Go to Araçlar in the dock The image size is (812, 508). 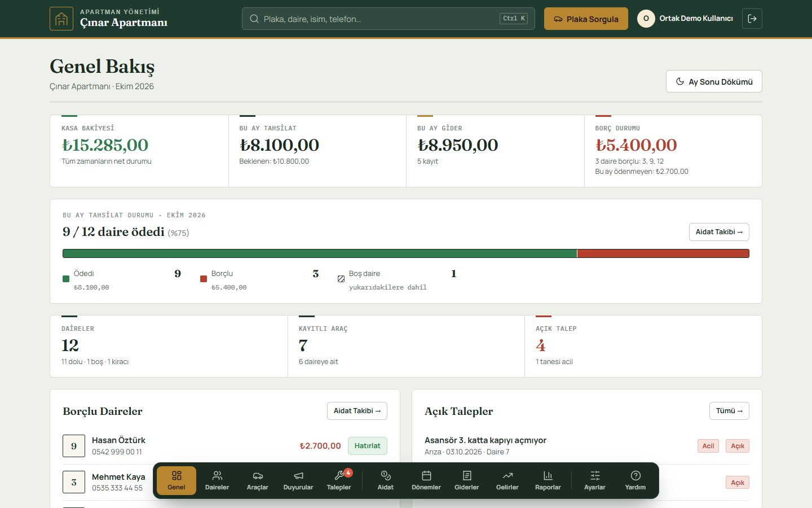tap(258, 480)
